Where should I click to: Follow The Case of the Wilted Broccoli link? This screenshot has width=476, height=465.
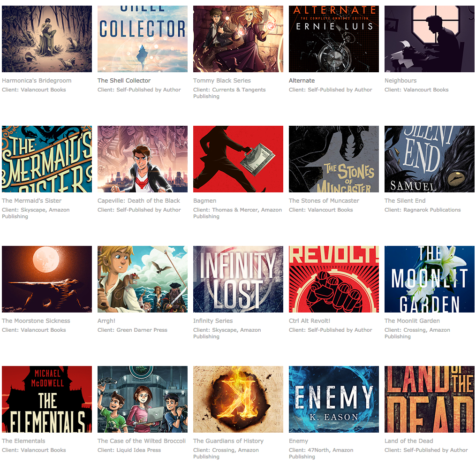[142, 441]
